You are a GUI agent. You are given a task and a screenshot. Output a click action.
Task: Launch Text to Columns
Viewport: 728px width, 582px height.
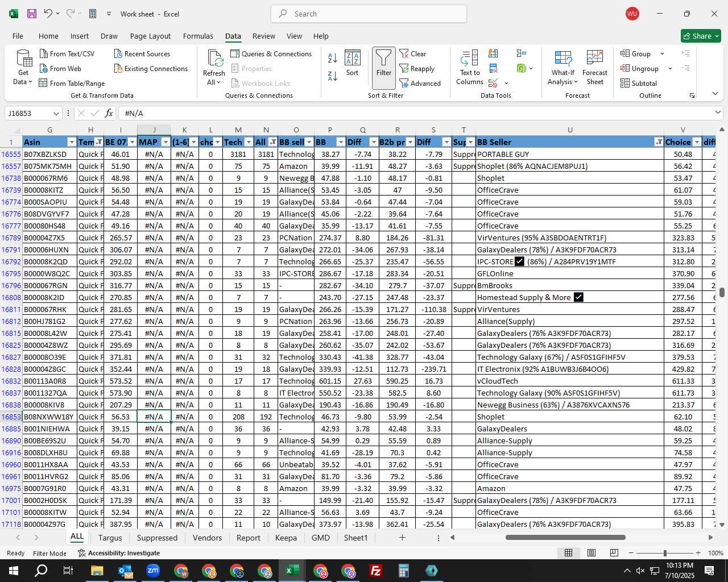[x=470, y=68]
